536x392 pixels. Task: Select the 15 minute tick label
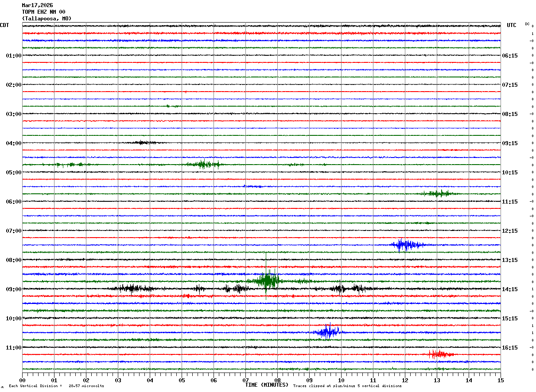tap(501, 380)
